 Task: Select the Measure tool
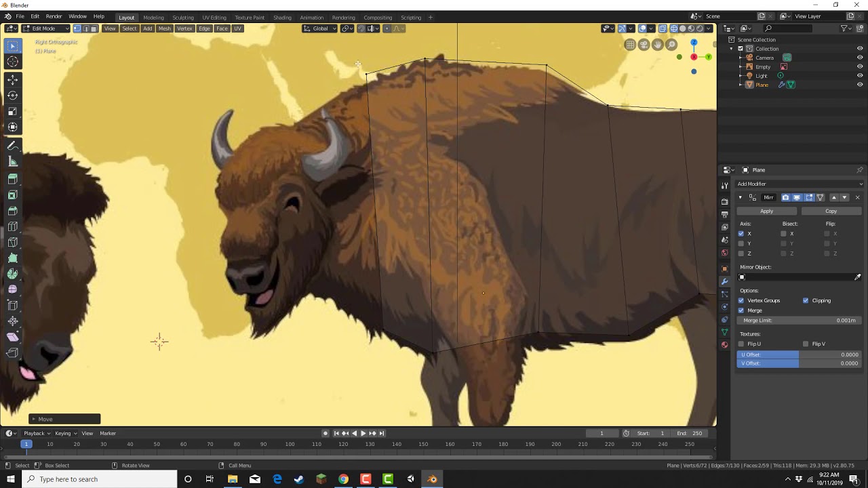pyautogui.click(x=12, y=161)
